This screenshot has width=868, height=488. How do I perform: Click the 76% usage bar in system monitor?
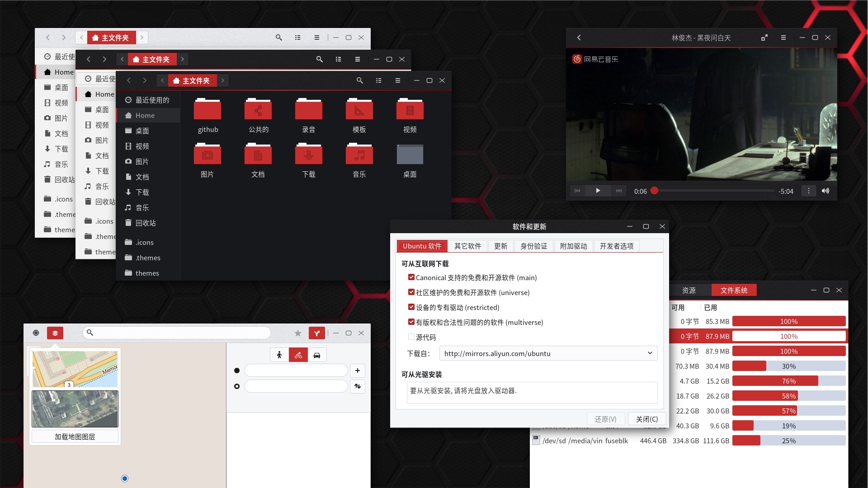point(789,381)
